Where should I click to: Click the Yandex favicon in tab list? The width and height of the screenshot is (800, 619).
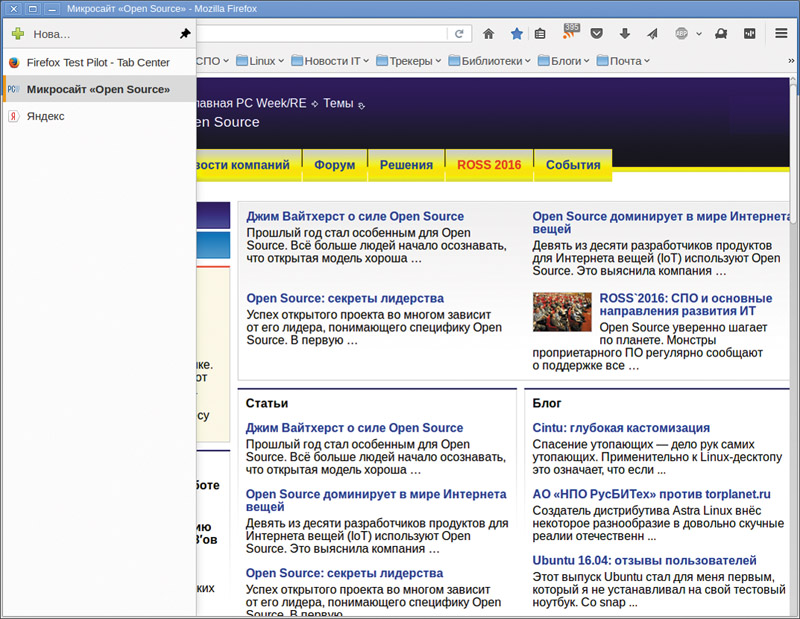point(14,116)
